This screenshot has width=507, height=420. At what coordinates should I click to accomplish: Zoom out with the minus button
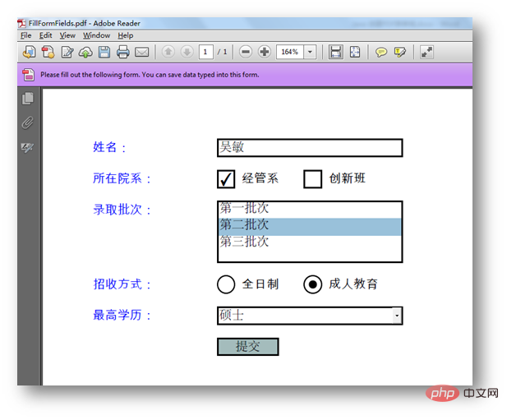[246, 52]
